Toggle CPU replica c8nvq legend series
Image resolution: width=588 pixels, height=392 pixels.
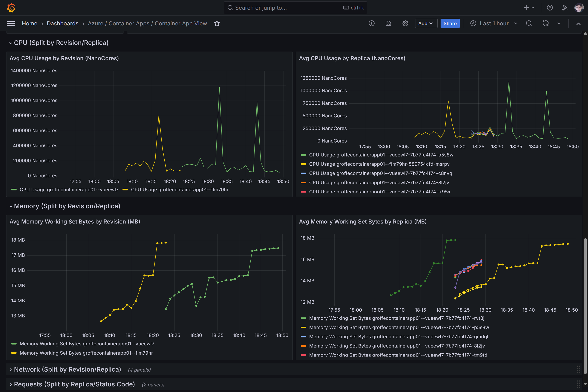[380, 173]
